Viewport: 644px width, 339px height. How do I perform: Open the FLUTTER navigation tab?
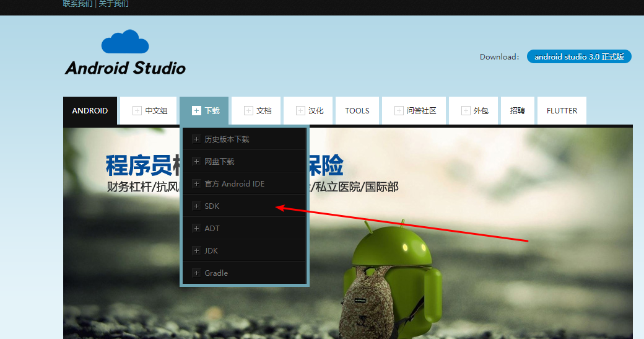point(562,110)
